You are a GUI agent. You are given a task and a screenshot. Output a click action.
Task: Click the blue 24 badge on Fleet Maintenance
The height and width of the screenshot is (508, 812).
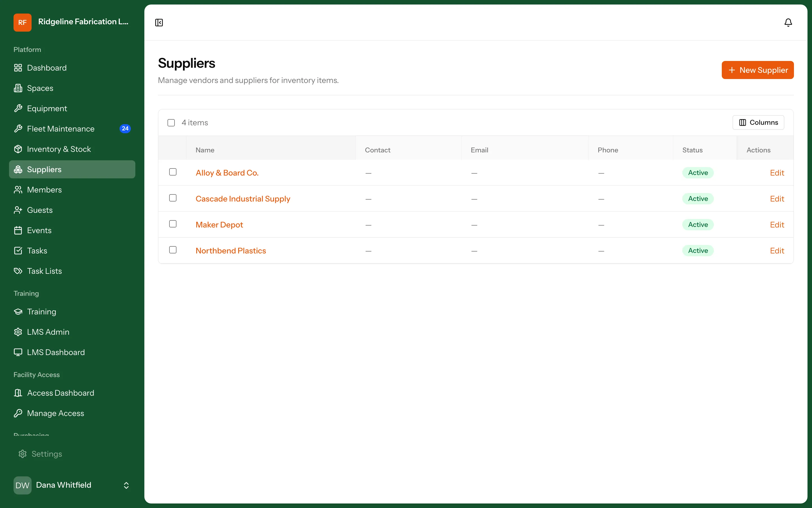point(125,129)
